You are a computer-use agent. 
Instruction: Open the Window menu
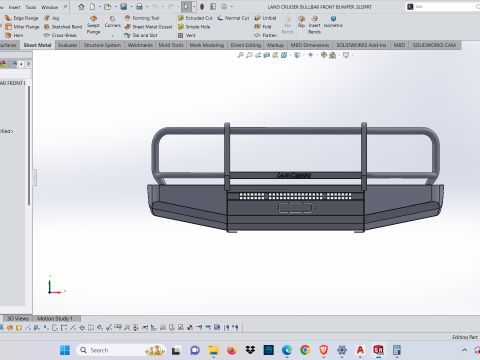click(50, 7)
